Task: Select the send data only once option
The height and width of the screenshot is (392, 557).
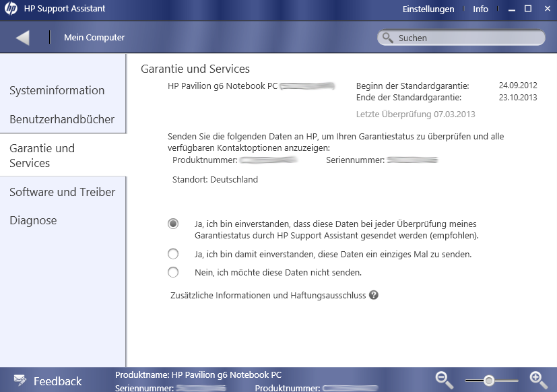Action: click(173, 254)
